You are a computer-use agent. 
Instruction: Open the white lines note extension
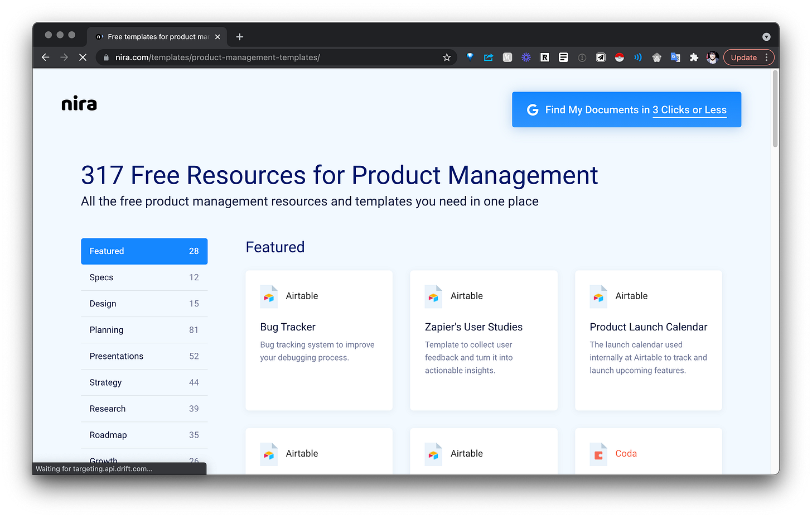click(563, 57)
